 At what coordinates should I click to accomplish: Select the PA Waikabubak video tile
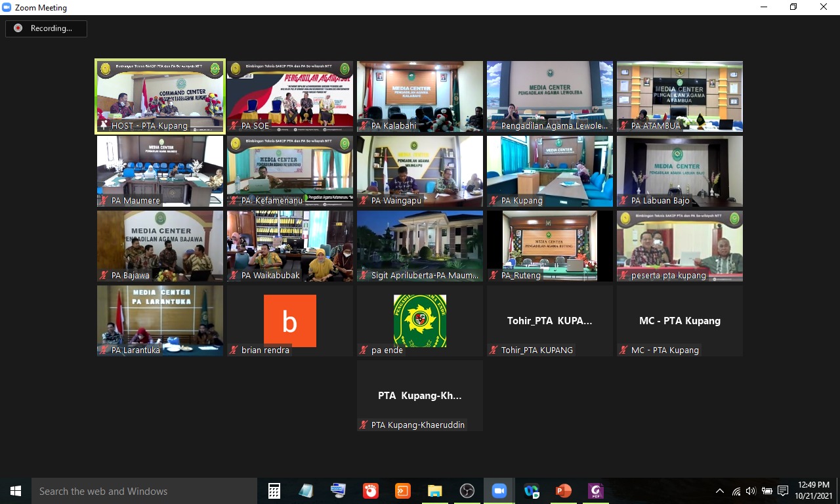point(290,246)
